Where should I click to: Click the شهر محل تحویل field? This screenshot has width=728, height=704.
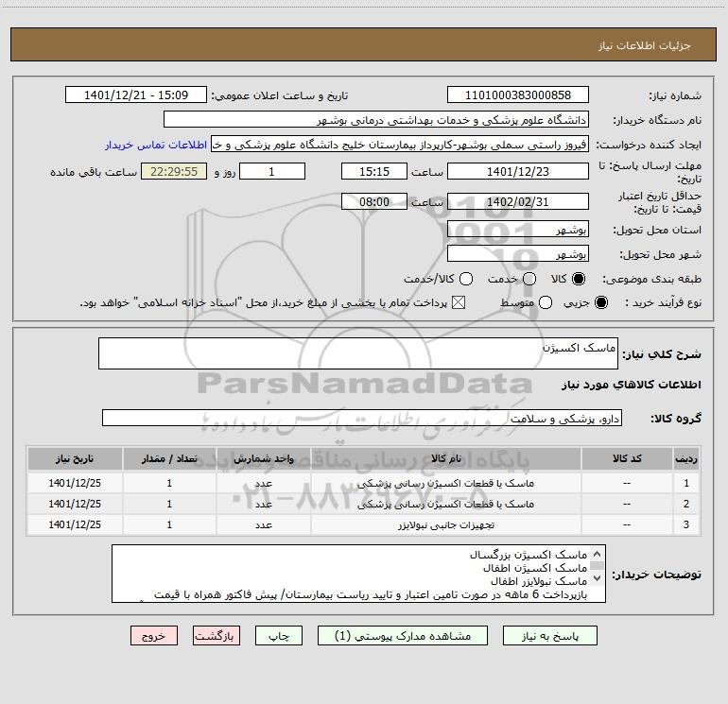click(518, 254)
